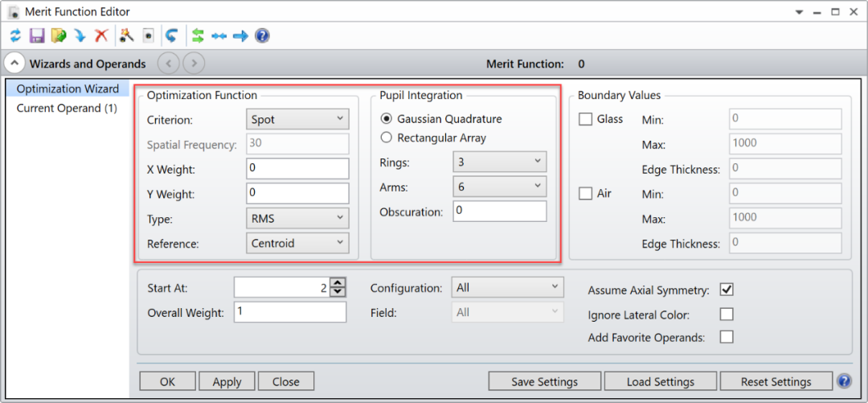868x403 pixels.
Task: Click the Overall Weight input field
Action: tap(289, 312)
